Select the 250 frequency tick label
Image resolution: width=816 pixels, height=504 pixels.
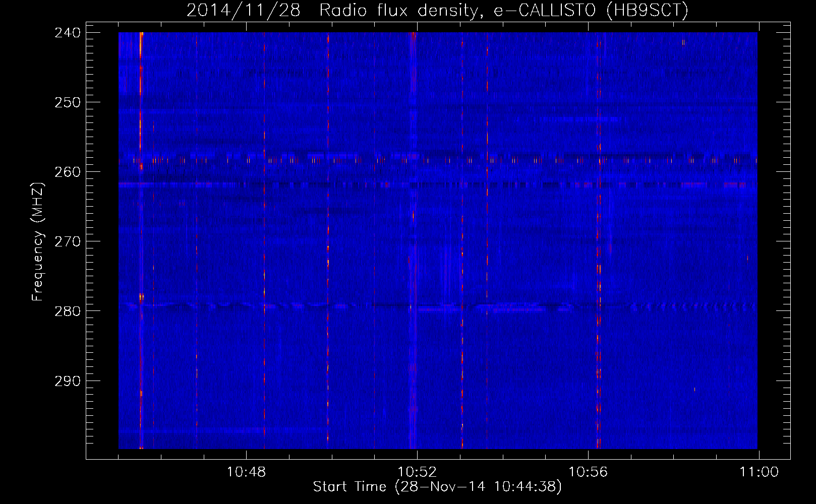pyautogui.click(x=68, y=102)
